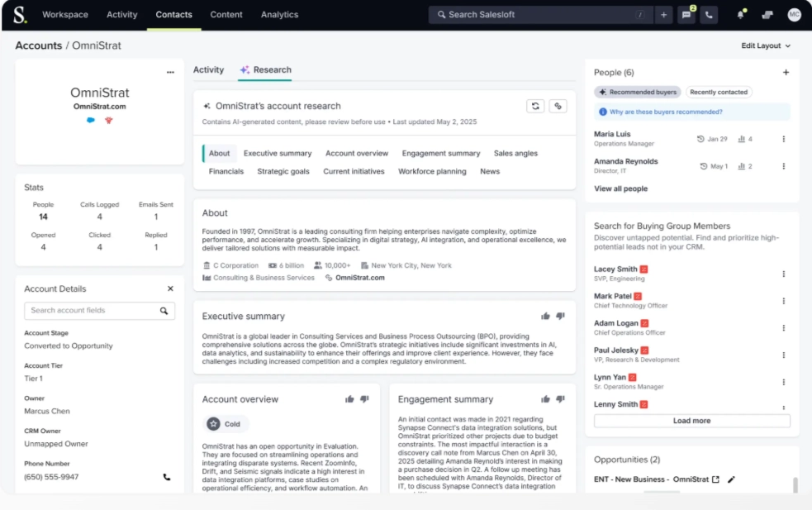Jump to Financials section

(226, 172)
